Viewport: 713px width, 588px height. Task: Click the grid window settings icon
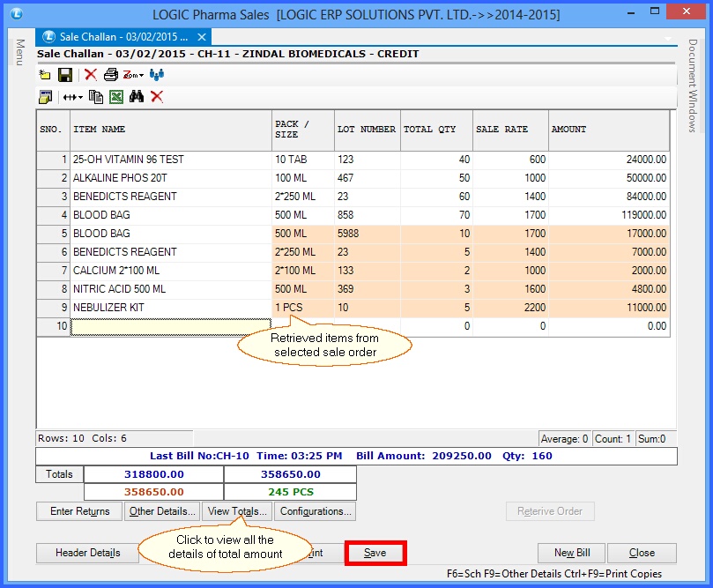click(46, 96)
